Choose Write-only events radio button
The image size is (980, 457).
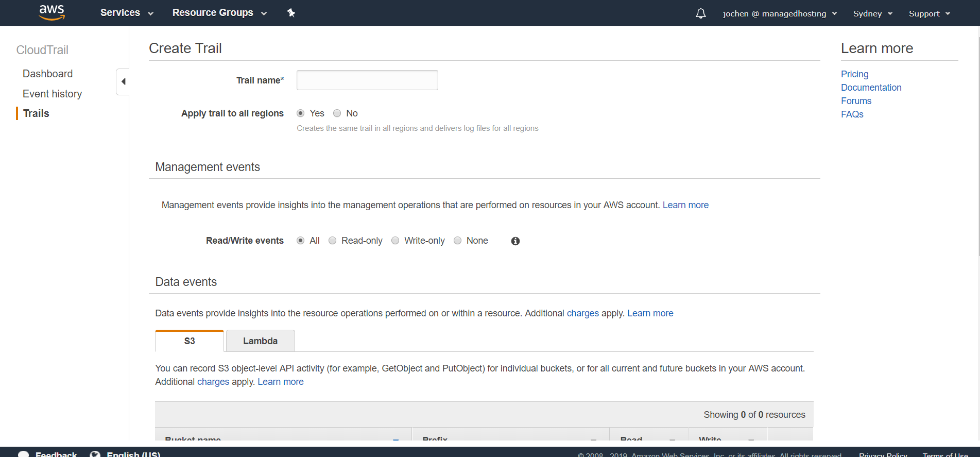(396, 241)
